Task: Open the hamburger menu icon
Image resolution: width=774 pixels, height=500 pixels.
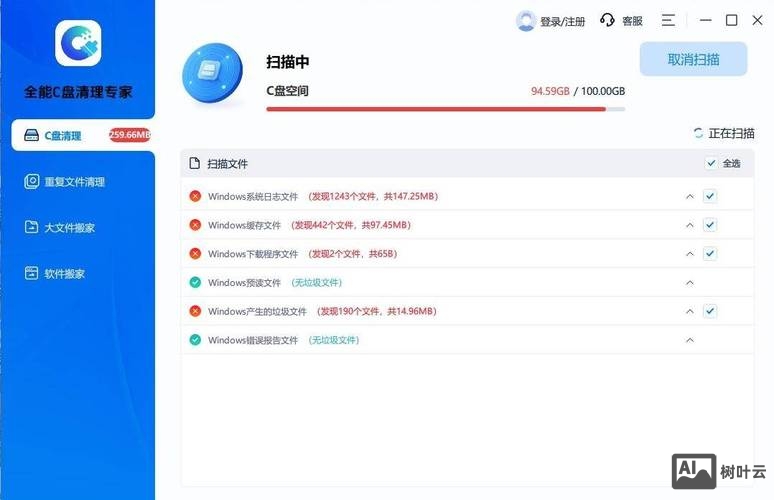Action: (x=668, y=20)
